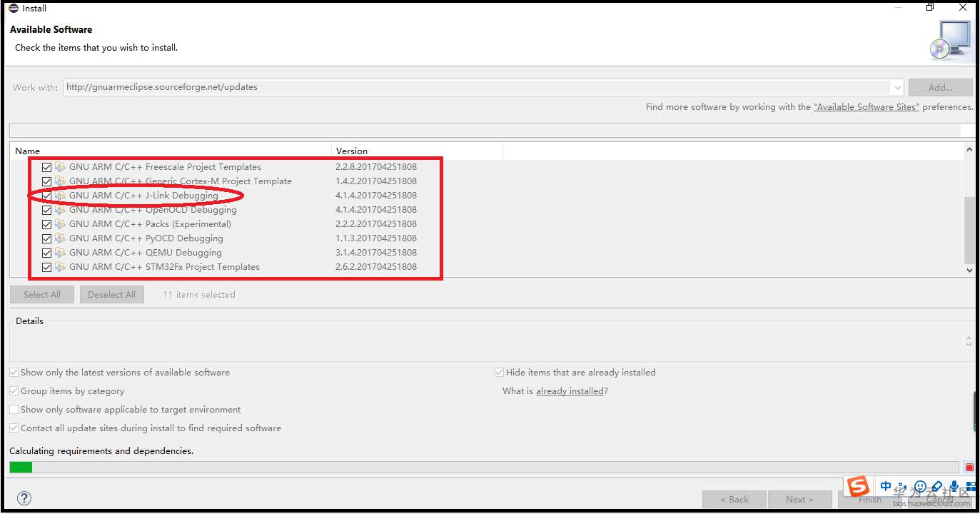Click the software list vertical scrollbar thumb
980x514 pixels.
pyautogui.click(x=969, y=230)
